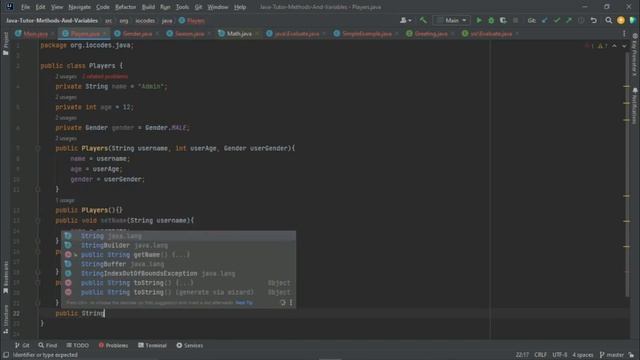
Task: Choose getName() completion suggestion
Action: (178, 255)
